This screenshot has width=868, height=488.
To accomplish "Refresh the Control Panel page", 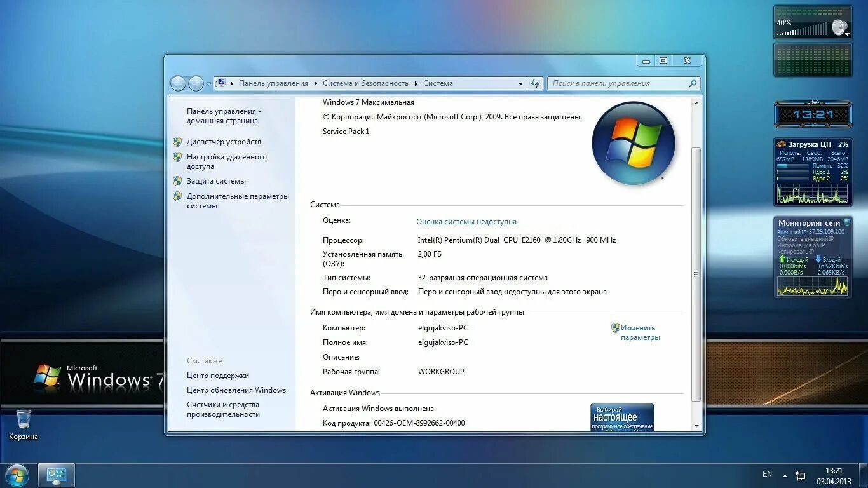I will click(535, 83).
